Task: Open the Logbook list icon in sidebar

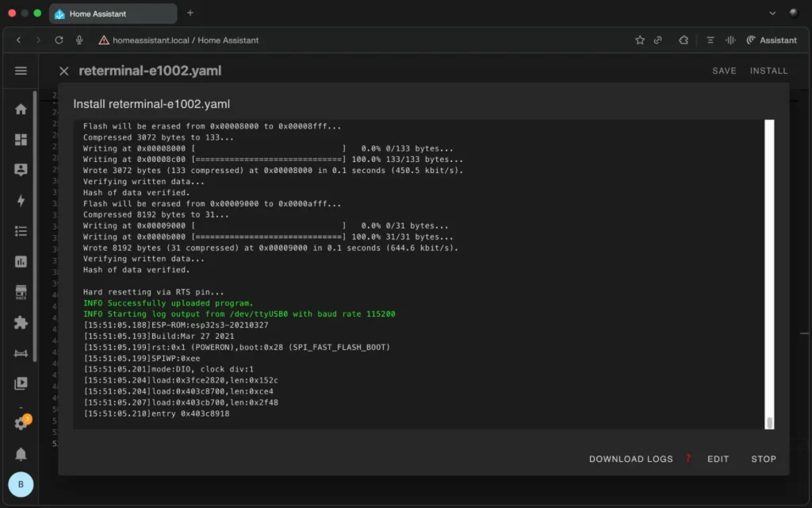Action: (x=21, y=231)
